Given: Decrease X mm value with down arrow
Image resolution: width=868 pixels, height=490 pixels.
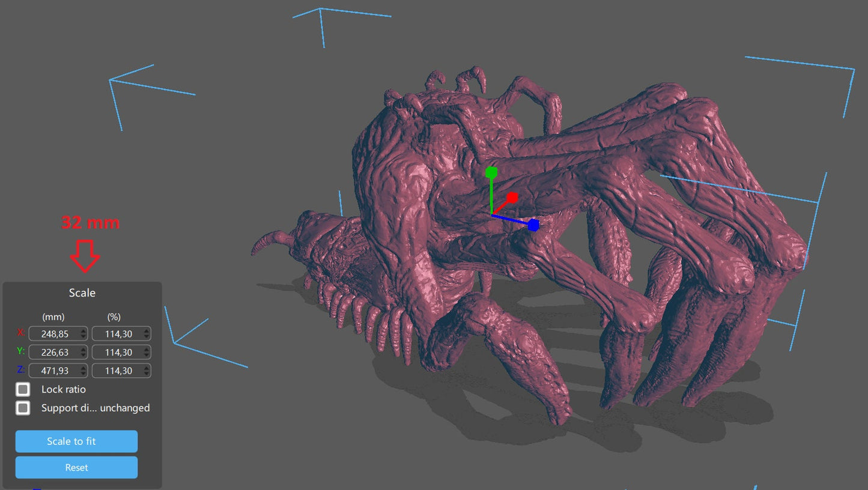Looking at the screenshot, I should pyautogui.click(x=83, y=337).
